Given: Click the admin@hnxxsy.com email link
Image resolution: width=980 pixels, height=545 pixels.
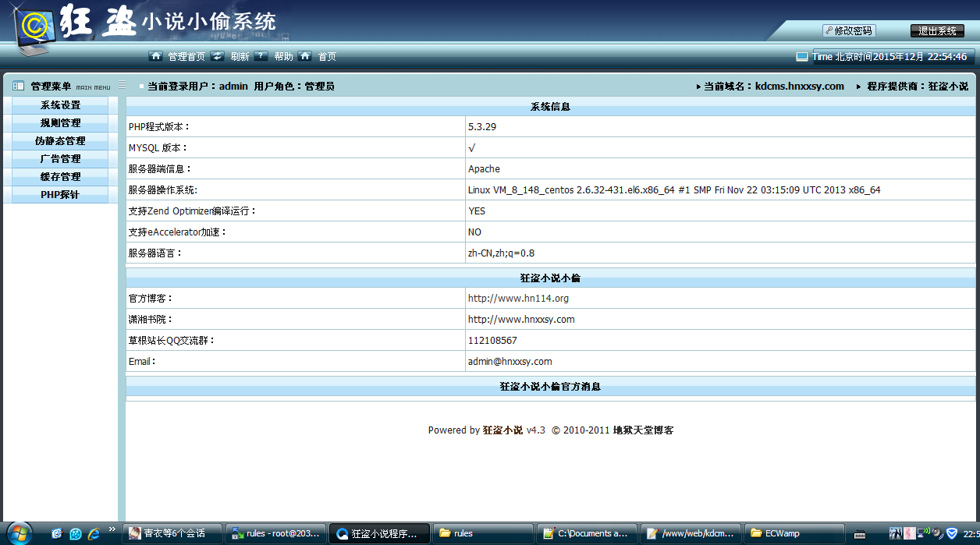Looking at the screenshot, I should 509,361.
